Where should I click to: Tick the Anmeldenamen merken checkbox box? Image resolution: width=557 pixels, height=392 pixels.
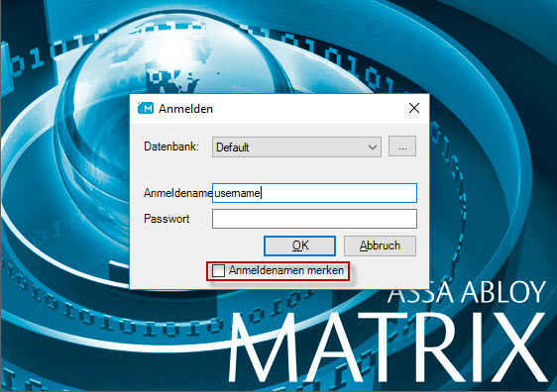(218, 270)
